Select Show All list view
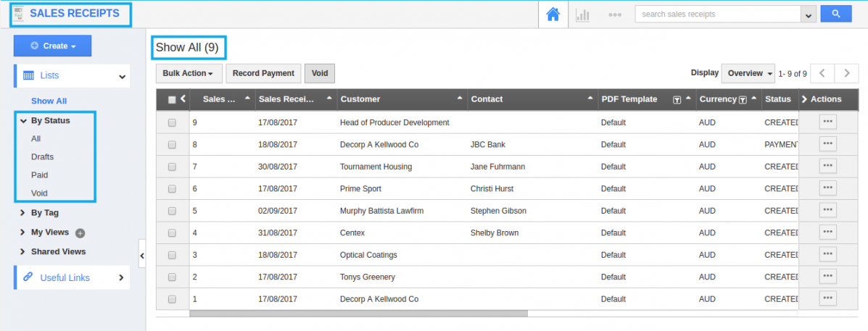This screenshot has width=868, height=331. point(49,101)
